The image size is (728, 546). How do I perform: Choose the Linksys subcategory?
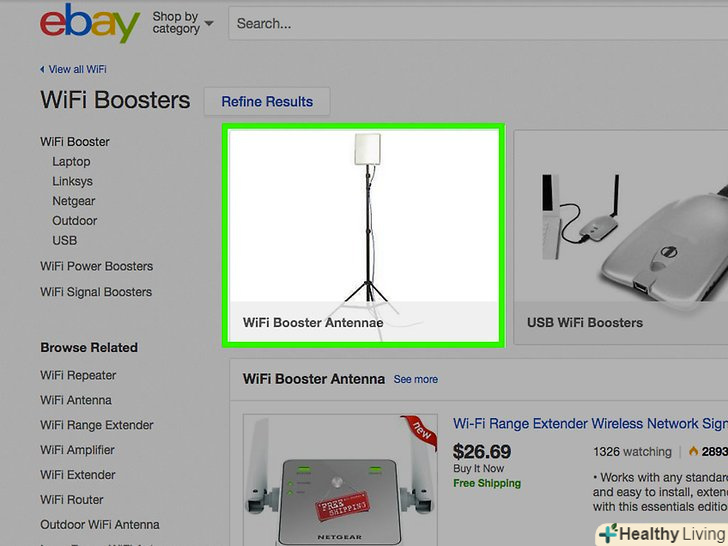point(72,181)
